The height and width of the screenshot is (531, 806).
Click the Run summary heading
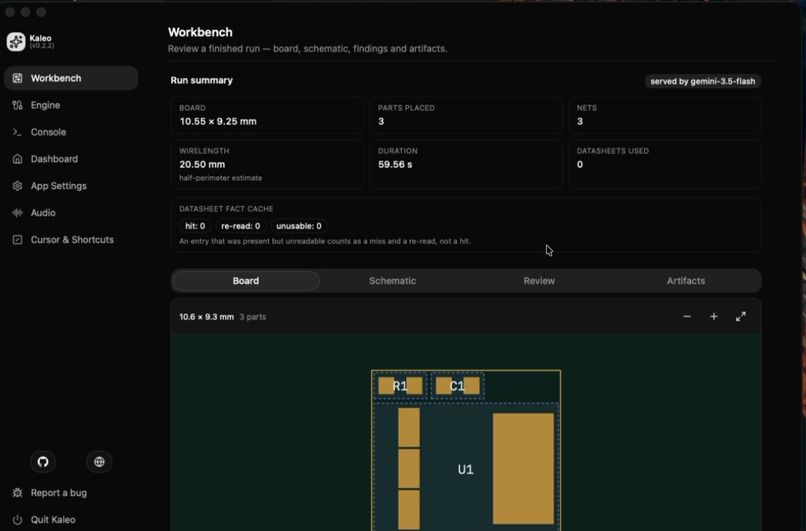coord(202,80)
